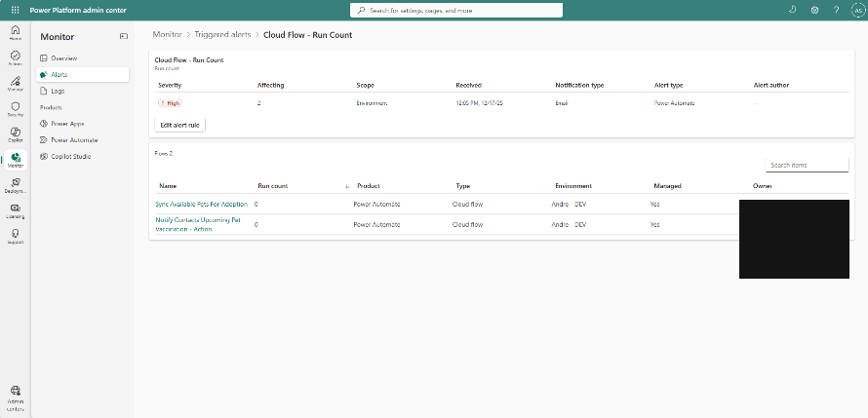Screen dimensions: 868x418
Task: Click the search magnifier icon
Action: (x=362, y=10)
